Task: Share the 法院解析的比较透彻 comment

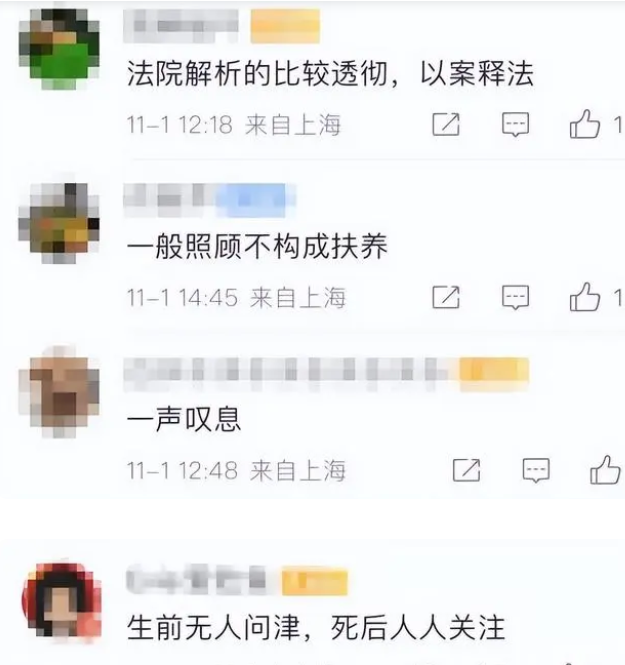Action: 446,125
